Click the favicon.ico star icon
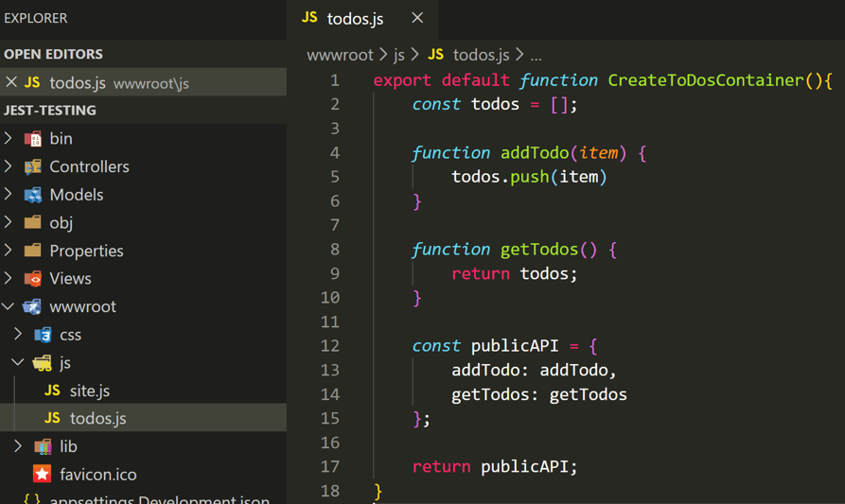Viewport: 845px width, 504px height. (42, 474)
